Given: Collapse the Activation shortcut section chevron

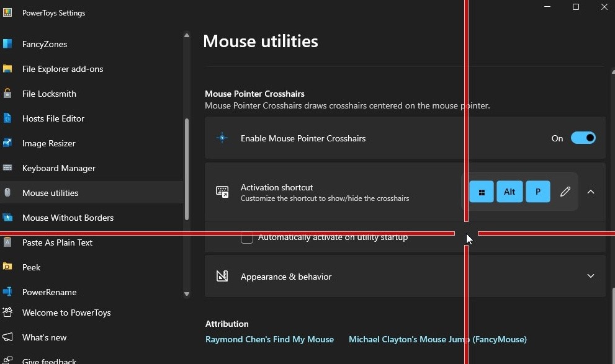Looking at the screenshot, I should click(591, 192).
